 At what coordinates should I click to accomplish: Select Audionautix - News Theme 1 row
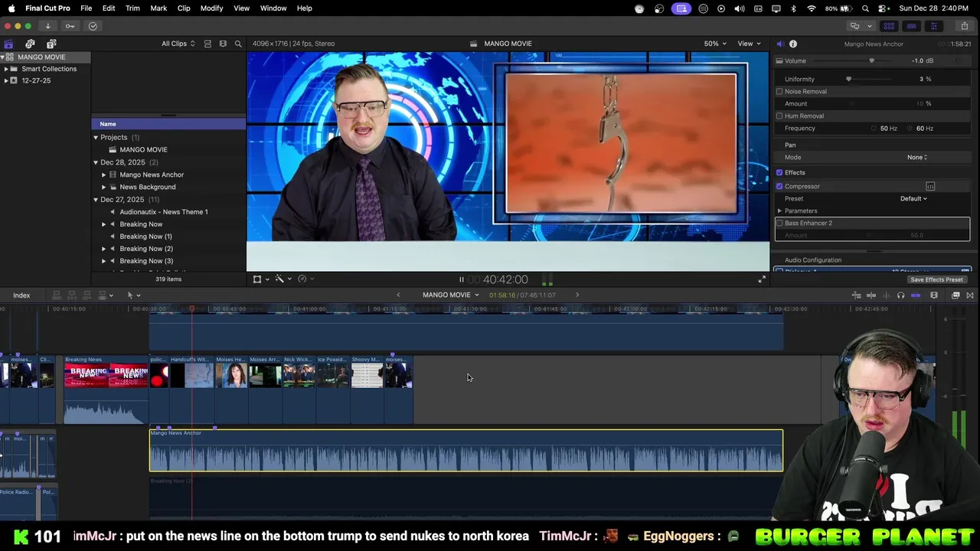(164, 212)
